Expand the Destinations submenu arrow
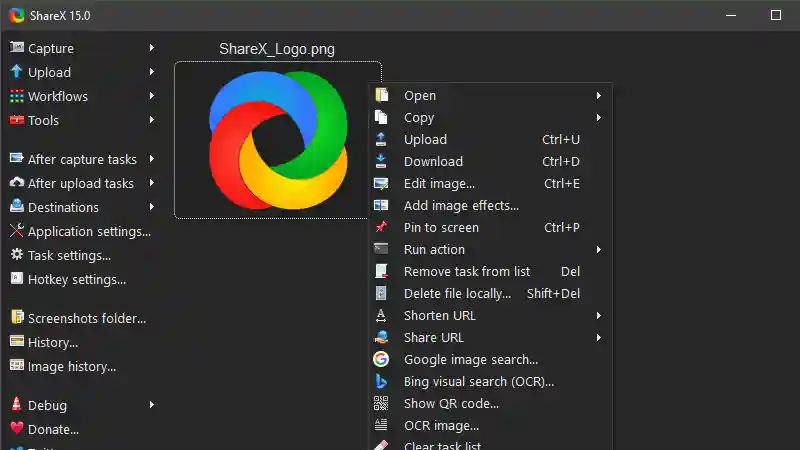Viewport: 800px width, 450px height. coord(152,207)
